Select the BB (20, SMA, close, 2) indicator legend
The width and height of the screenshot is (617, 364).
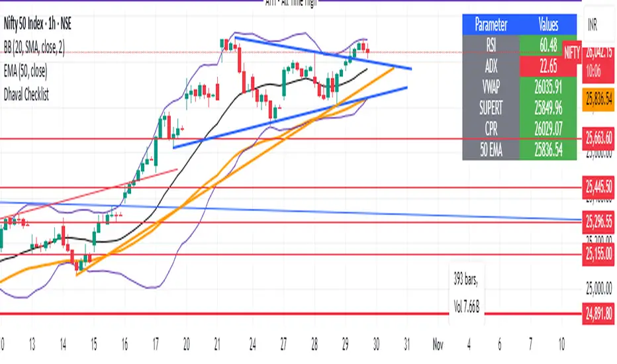point(34,48)
